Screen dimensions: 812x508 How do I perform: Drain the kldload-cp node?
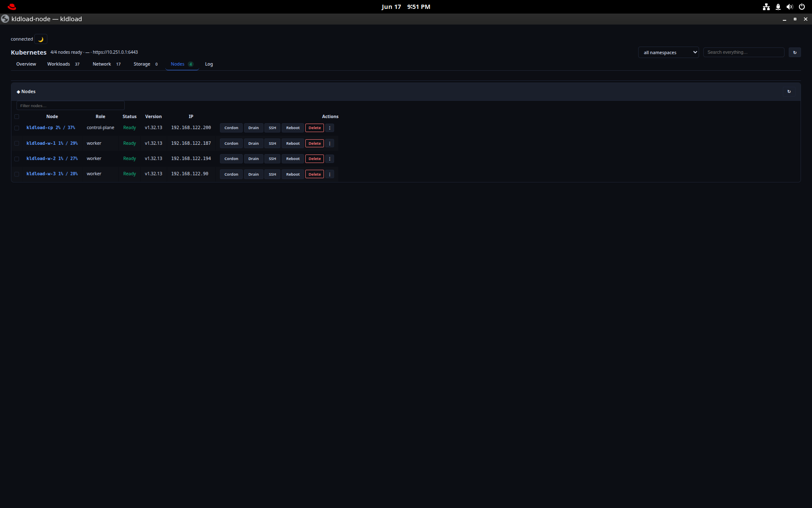253,128
